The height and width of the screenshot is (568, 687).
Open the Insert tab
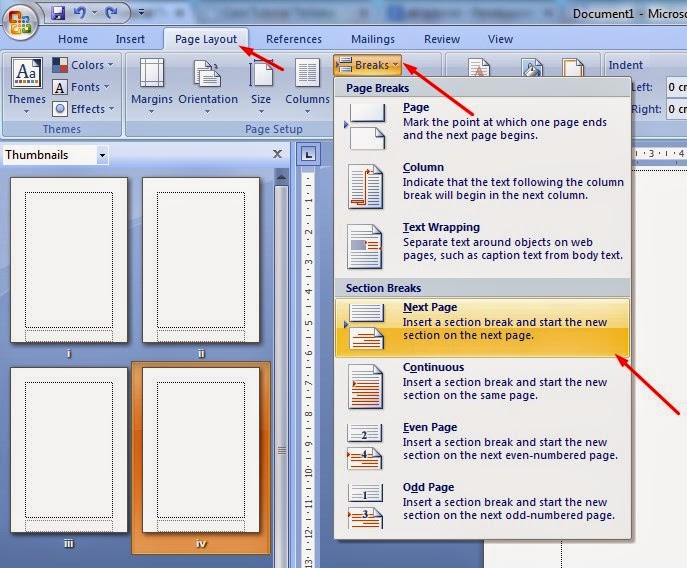tap(130, 39)
